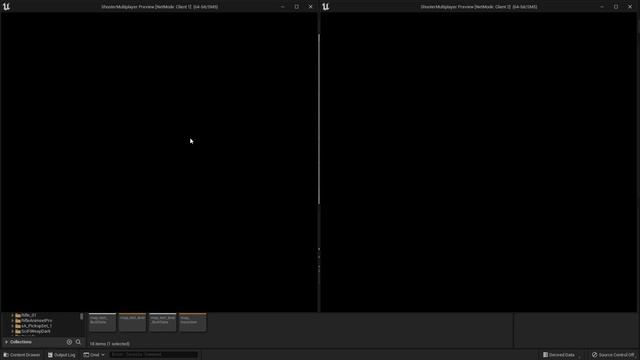640x360 pixels.
Task: Click the vertical scrollbar between the preview windows
Action: 319,119
